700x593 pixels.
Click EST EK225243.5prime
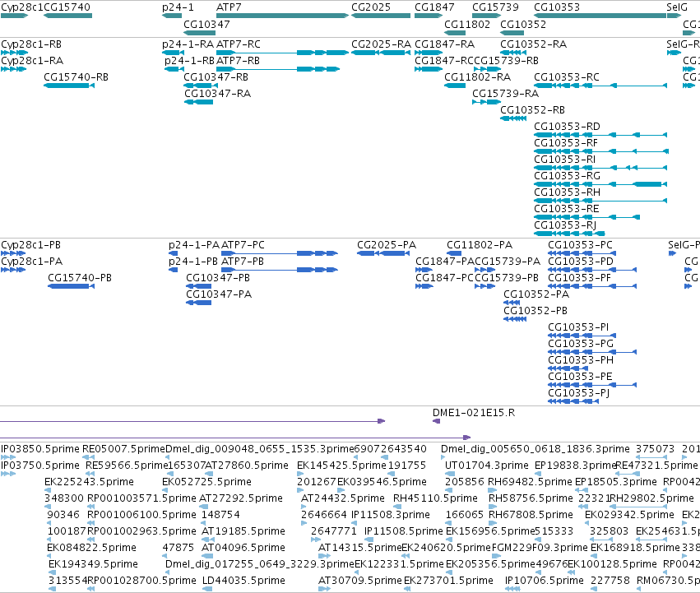(48, 490)
